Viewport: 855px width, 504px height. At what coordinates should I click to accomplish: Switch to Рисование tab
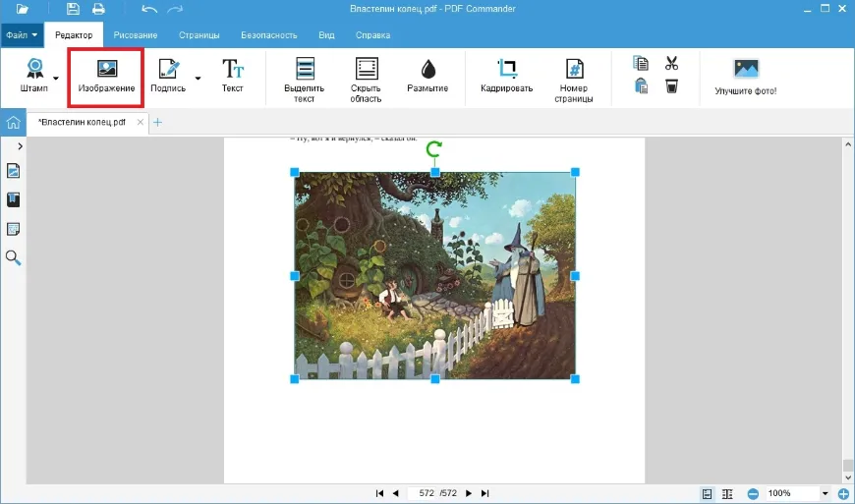[136, 34]
